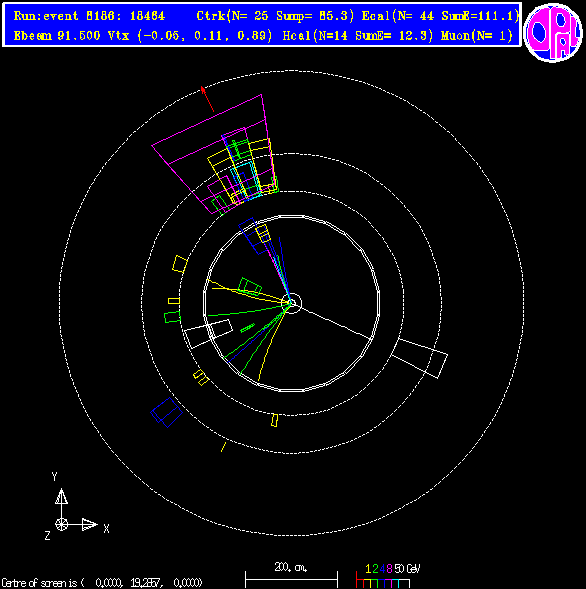Select the white track pointing to the lower right
Viewport: 586px width, 589px height.
335,322
